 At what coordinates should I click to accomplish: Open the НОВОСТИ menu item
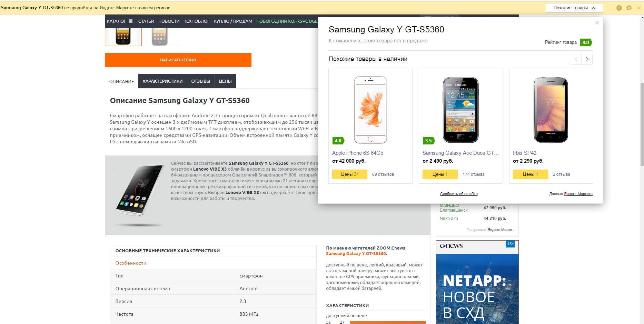[169, 21]
